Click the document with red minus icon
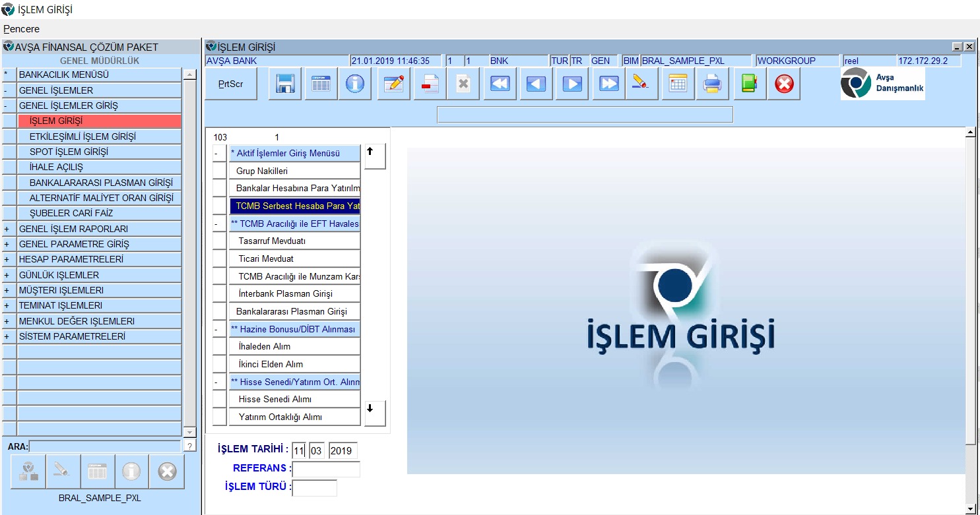 pyautogui.click(x=430, y=84)
